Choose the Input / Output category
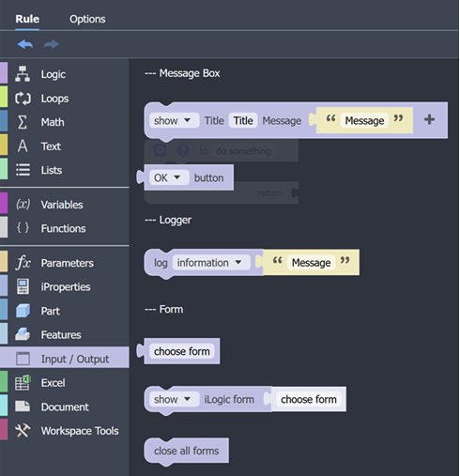This screenshot has height=476, width=460. click(x=65, y=359)
